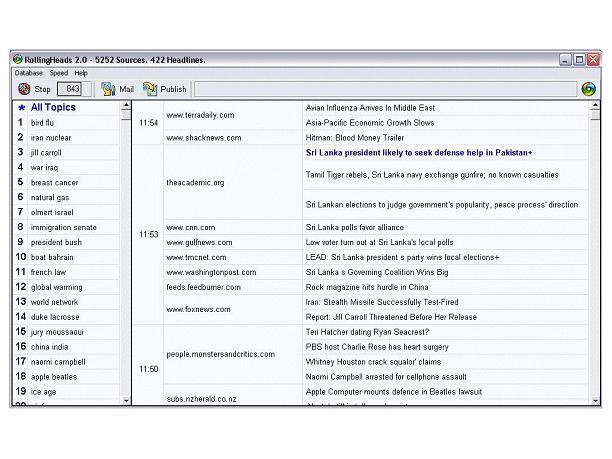This screenshot has width=612, height=459.
Task: Open headline 'Sri Lanka president likely to seek defense help'
Action: tap(418, 153)
